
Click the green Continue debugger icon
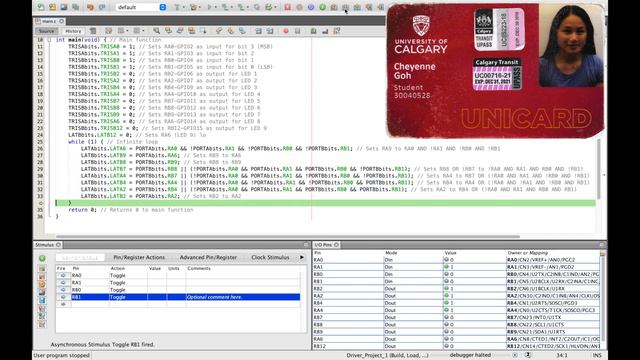pos(322,7)
